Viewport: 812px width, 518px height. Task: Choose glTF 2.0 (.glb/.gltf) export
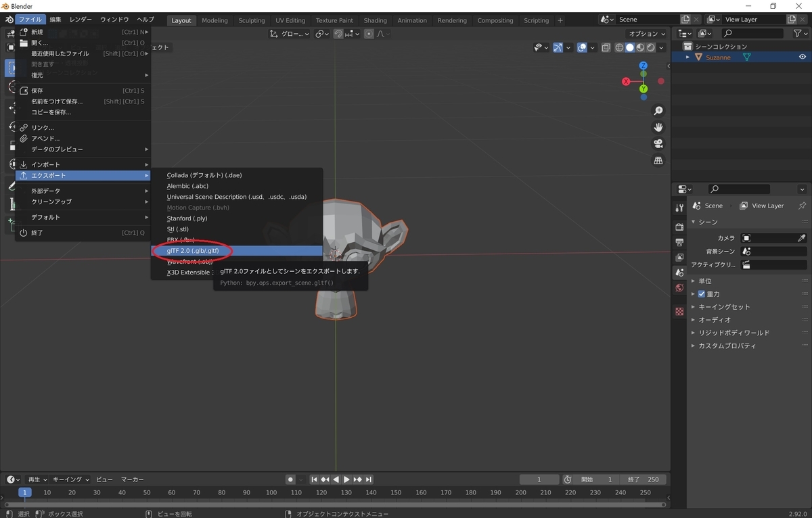click(x=237, y=251)
